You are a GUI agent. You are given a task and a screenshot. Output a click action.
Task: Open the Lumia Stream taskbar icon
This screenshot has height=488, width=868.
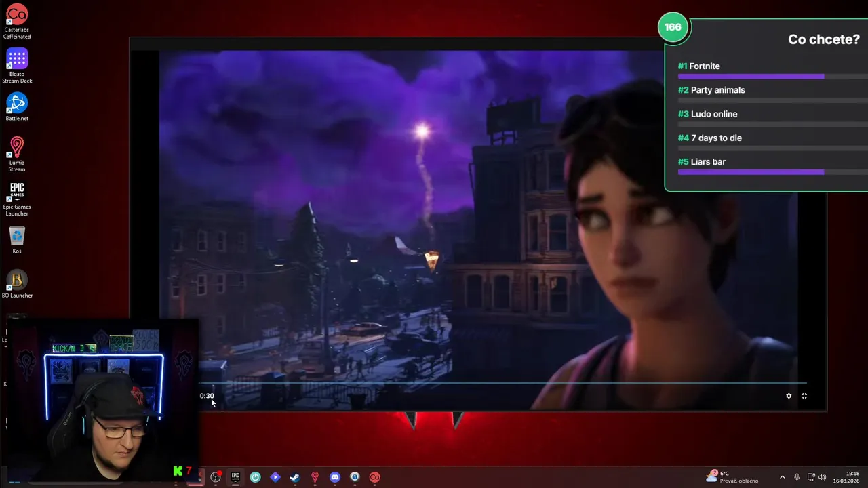(315, 477)
